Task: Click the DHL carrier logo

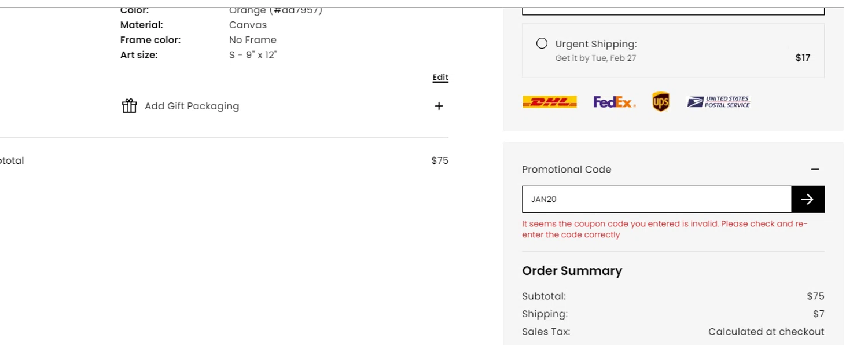Action: click(550, 102)
